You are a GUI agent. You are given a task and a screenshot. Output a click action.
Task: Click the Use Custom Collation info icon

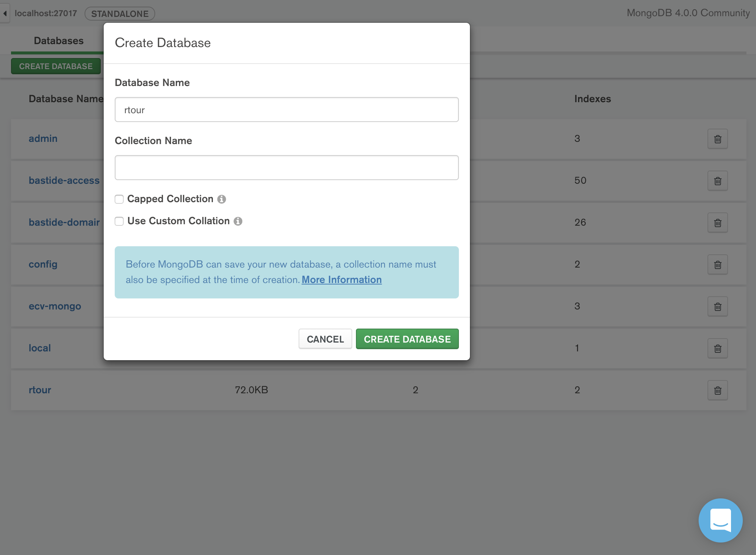(x=238, y=221)
